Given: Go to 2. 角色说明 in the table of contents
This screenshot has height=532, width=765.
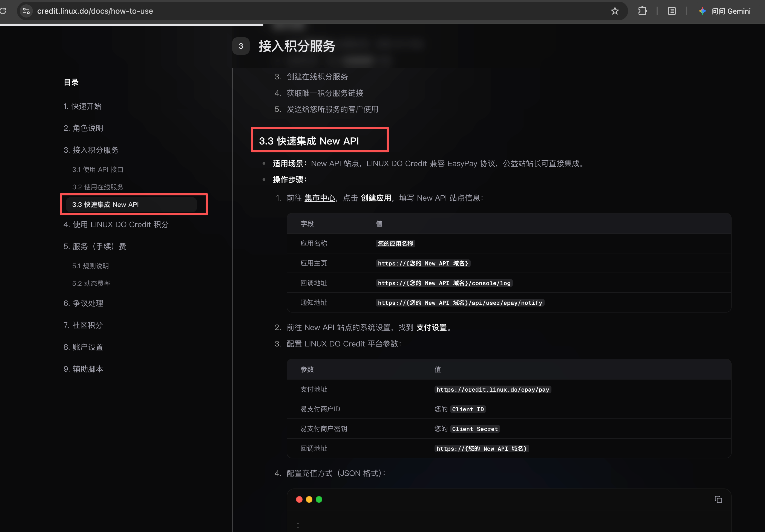Looking at the screenshot, I should click(x=83, y=128).
